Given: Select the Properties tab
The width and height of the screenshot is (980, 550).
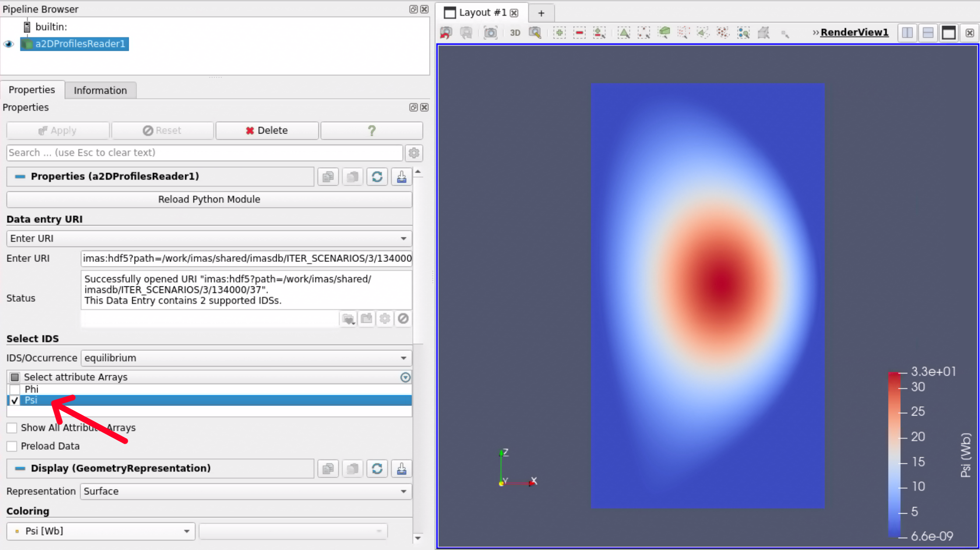Looking at the screenshot, I should [x=32, y=90].
